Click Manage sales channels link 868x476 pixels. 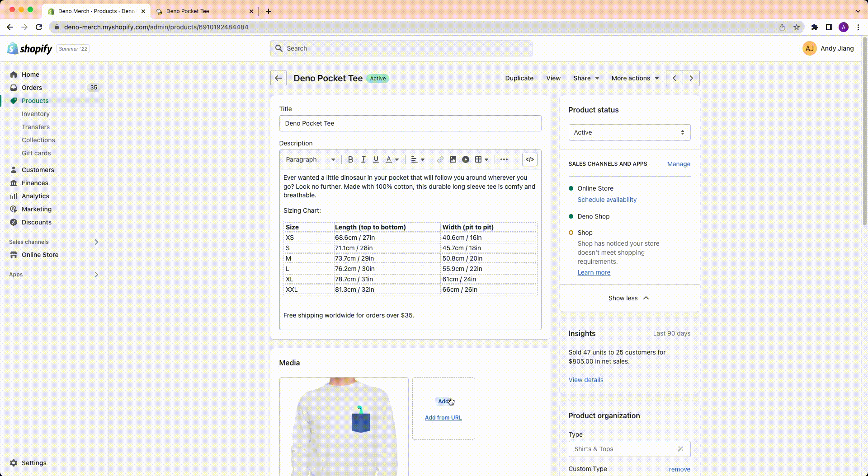[679, 164]
